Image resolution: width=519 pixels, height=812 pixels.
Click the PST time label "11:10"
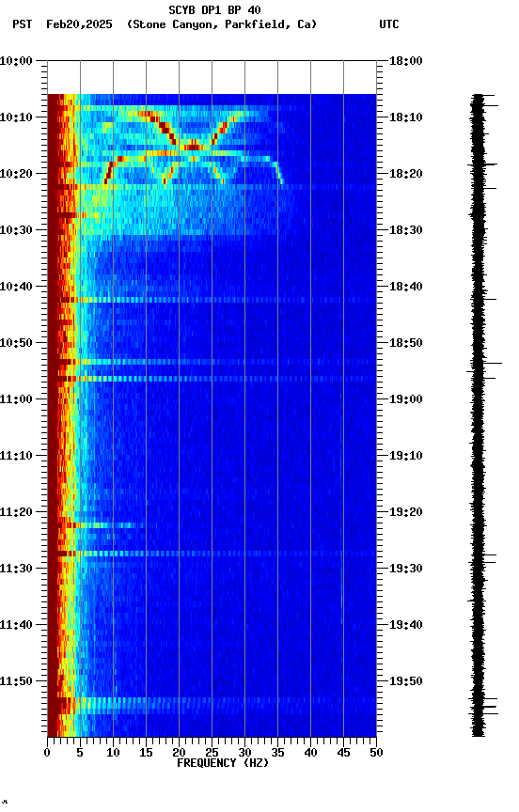tap(16, 456)
